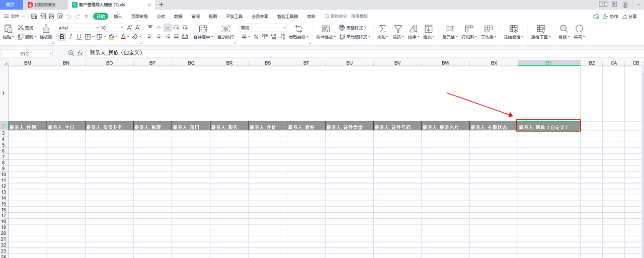The width and height of the screenshot is (644, 258).
Task: Open the number format 常规 dropdown
Action: tap(284, 28)
